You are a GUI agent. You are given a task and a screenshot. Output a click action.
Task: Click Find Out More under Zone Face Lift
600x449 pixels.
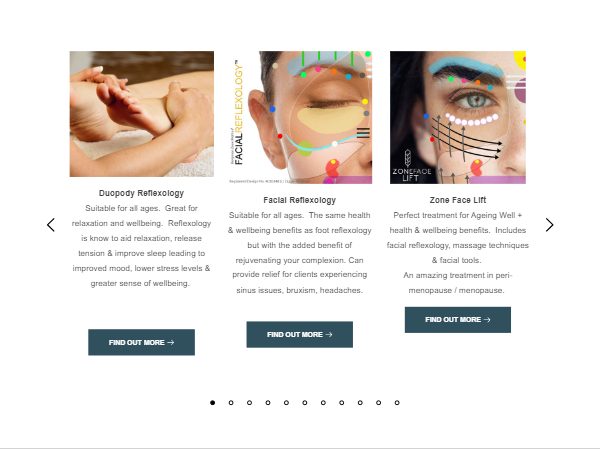click(458, 320)
